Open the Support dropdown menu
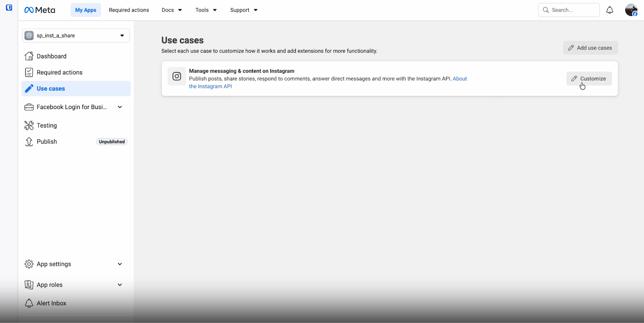Image resolution: width=644 pixels, height=323 pixels. click(x=244, y=10)
